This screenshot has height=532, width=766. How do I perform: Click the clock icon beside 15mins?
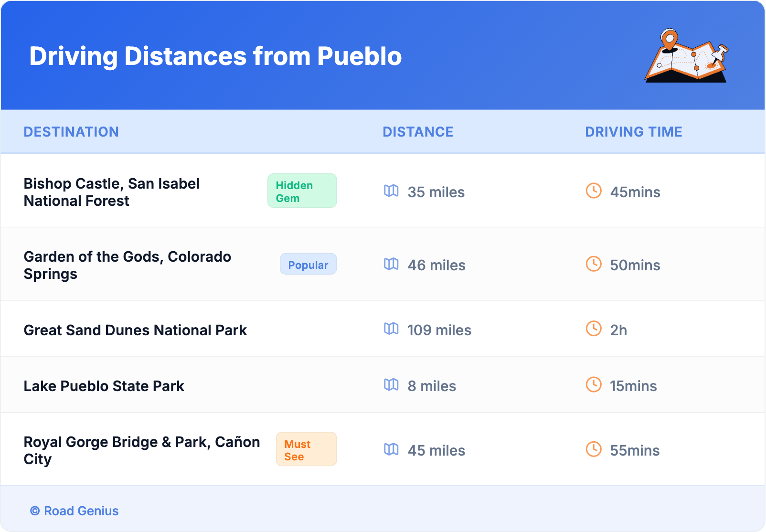[x=594, y=385]
